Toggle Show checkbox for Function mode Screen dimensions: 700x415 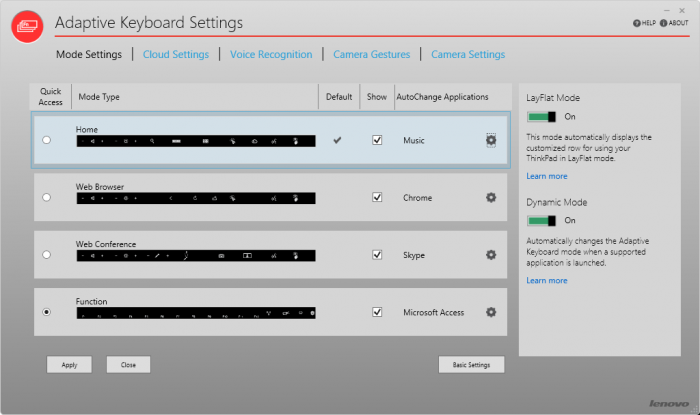click(x=377, y=312)
